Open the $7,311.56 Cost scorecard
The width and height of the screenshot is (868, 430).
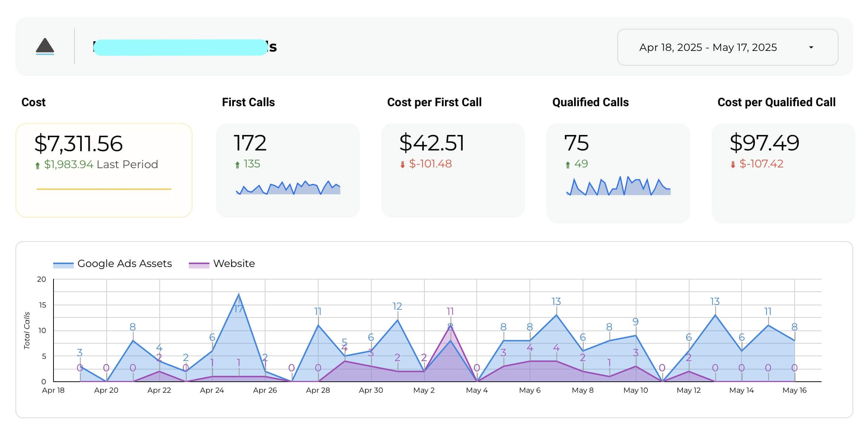point(104,170)
